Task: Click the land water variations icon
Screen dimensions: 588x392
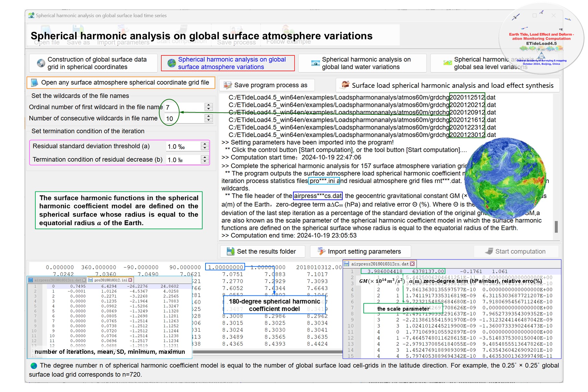Action: [x=315, y=63]
